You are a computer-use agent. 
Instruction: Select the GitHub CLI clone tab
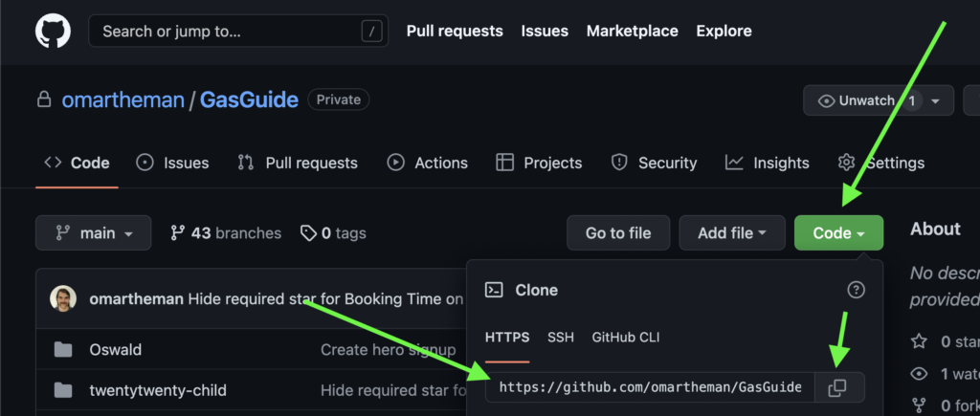pos(625,338)
